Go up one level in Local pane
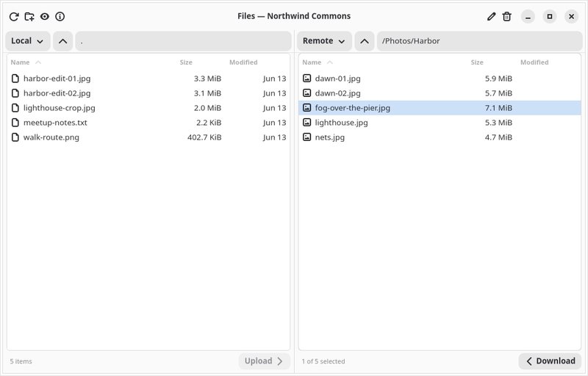 pyautogui.click(x=63, y=41)
